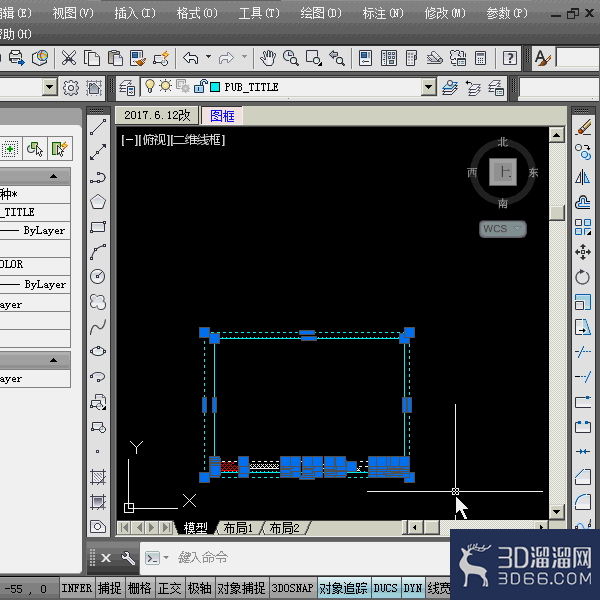The width and height of the screenshot is (600, 600).
Task: Open the Hatch tool
Action: pyautogui.click(x=98, y=477)
